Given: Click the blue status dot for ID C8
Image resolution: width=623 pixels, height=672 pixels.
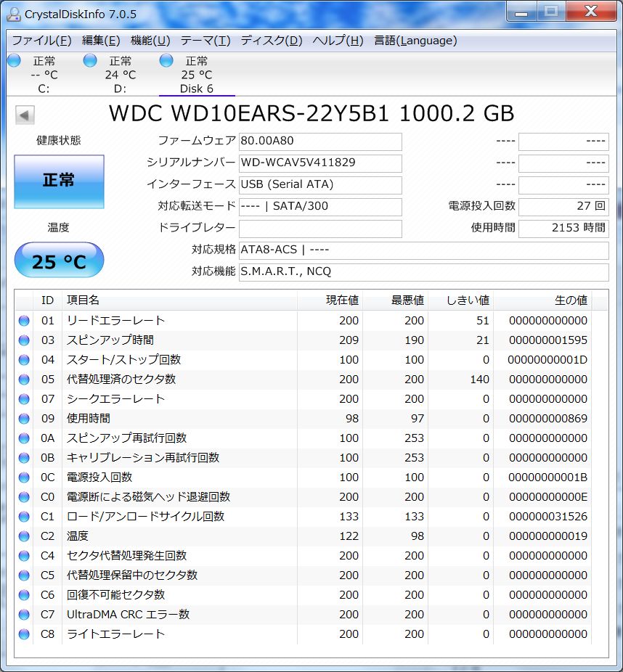Looking at the screenshot, I should tap(24, 634).
